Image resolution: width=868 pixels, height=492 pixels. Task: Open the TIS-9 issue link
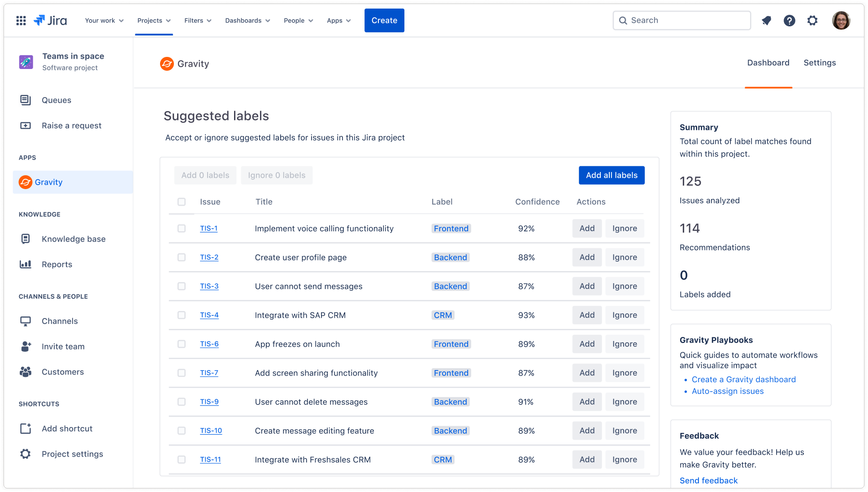coord(209,401)
